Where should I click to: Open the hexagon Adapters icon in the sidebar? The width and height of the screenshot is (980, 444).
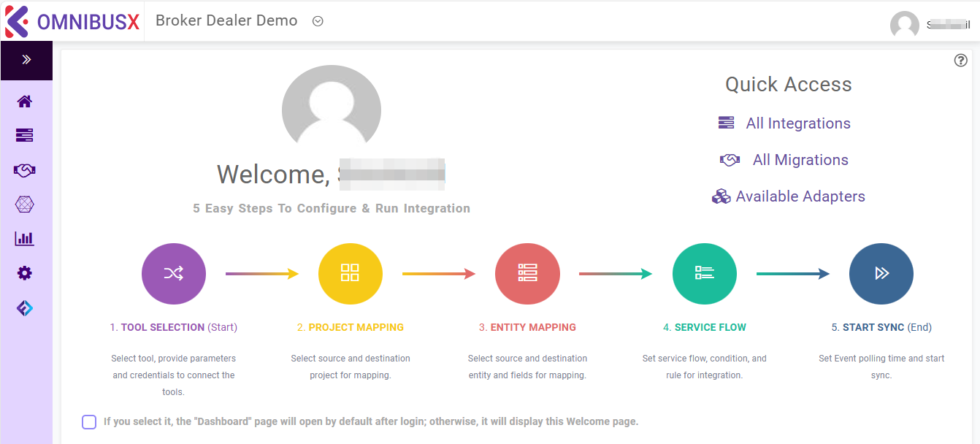click(x=24, y=204)
